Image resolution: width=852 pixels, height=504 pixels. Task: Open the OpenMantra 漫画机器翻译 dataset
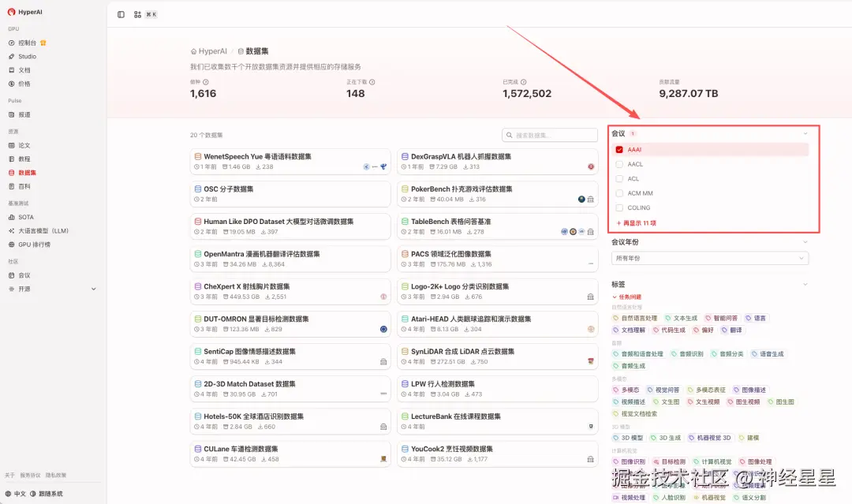[290, 259]
